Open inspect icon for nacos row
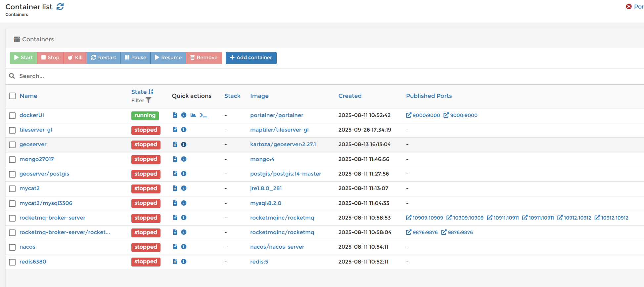This screenshot has height=287, width=644. coord(184,247)
